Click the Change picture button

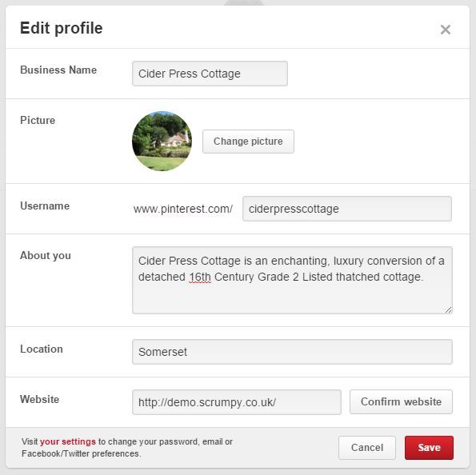pos(248,142)
